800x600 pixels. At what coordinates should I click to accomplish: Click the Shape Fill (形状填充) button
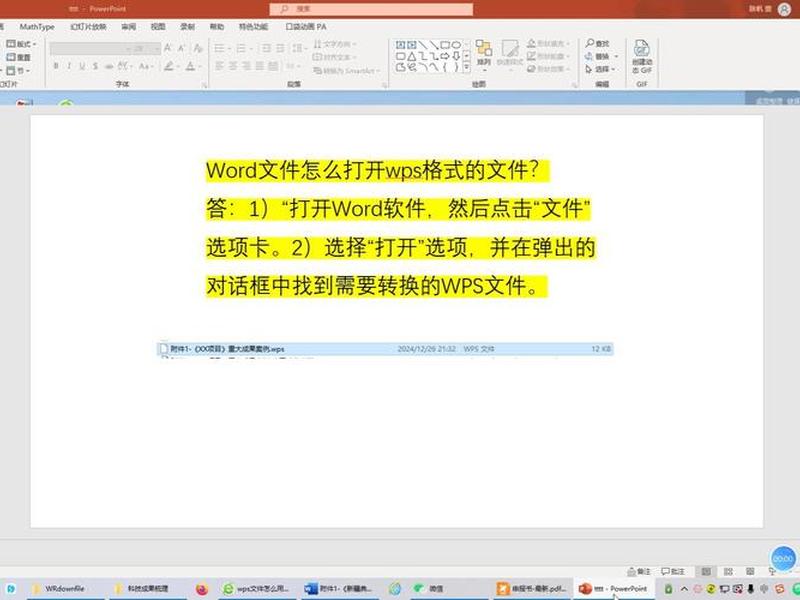coord(548,43)
